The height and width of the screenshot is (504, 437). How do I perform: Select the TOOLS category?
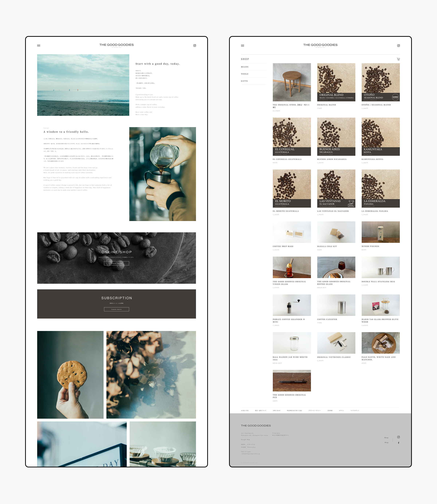tap(245, 74)
